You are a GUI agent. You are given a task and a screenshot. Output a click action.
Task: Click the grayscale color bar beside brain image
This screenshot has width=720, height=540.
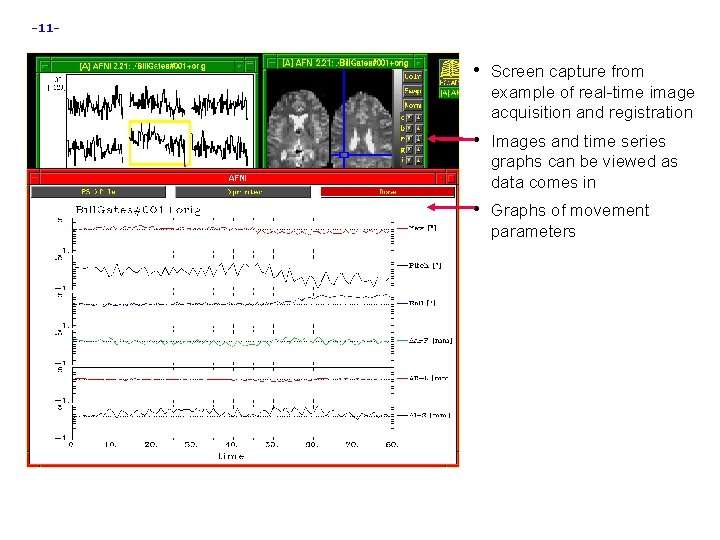397,118
